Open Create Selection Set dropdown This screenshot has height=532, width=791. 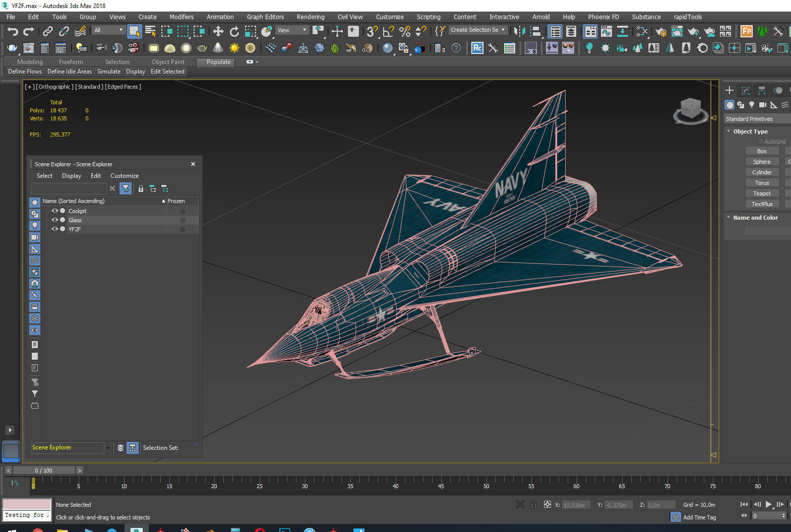tap(478, 30)
